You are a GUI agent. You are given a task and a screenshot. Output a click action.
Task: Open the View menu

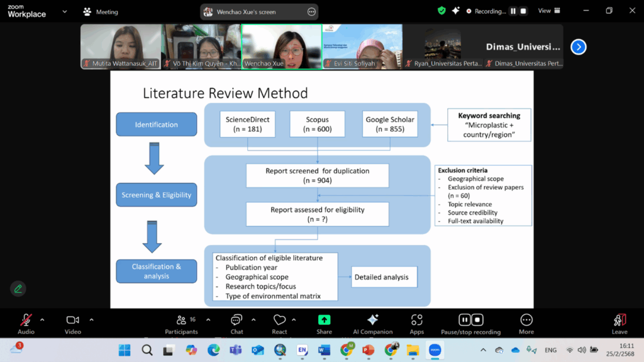point(548,11)
